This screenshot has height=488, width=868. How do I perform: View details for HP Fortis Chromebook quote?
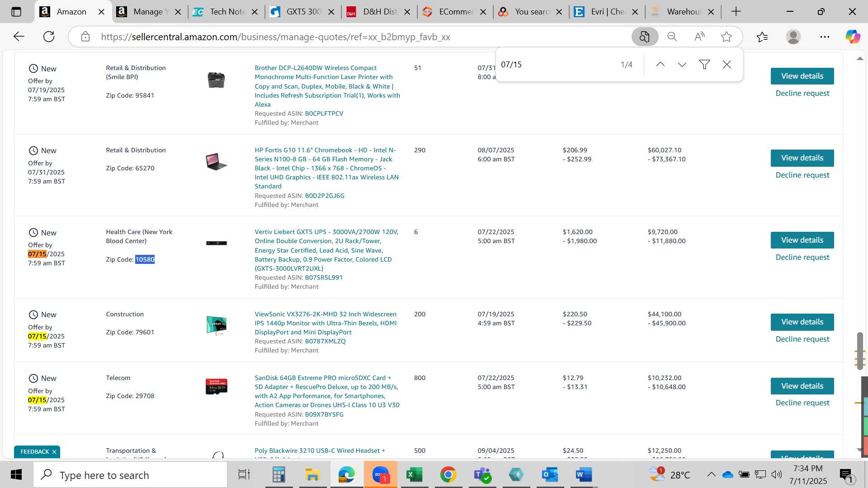[802, 158]
